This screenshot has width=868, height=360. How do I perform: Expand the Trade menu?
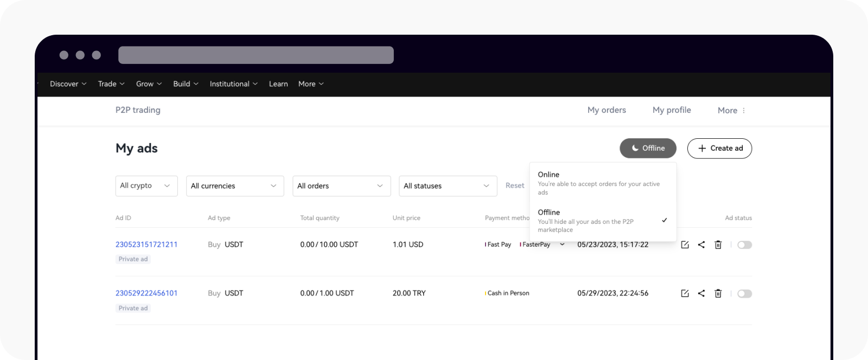click(111, 84)
